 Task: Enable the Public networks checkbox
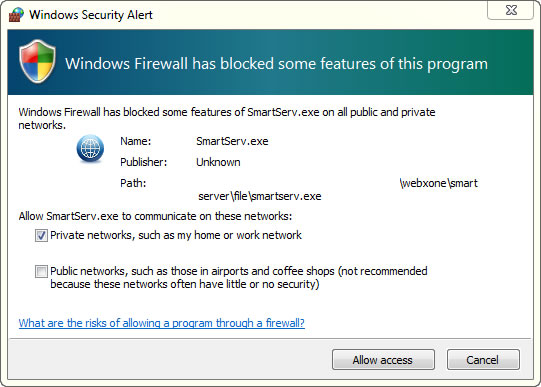(41, 271)
